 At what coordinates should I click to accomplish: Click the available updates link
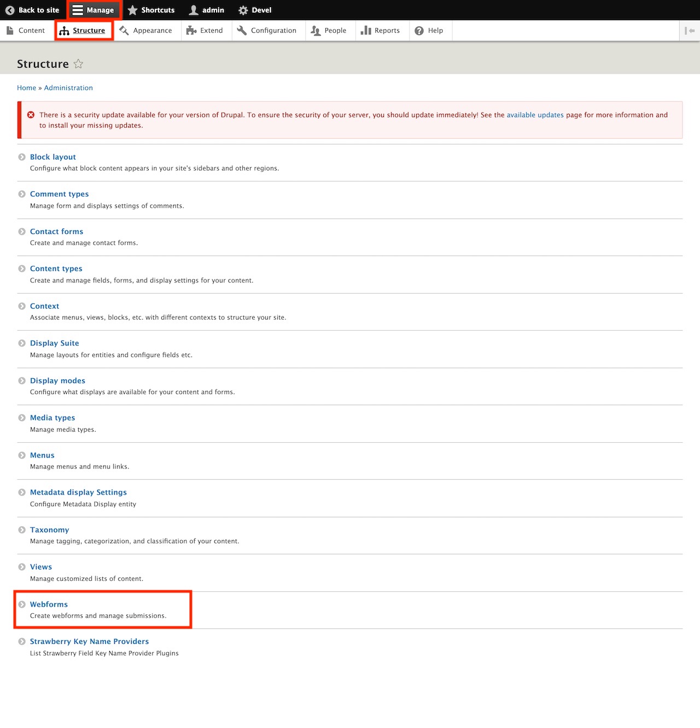click(x=535, y=115)
